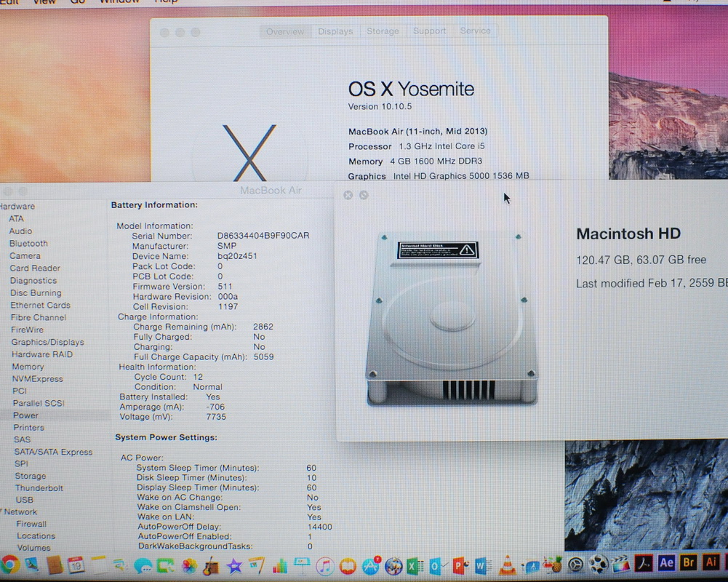Click Full Charge Capacity value 5059

(x=263, y=356)
